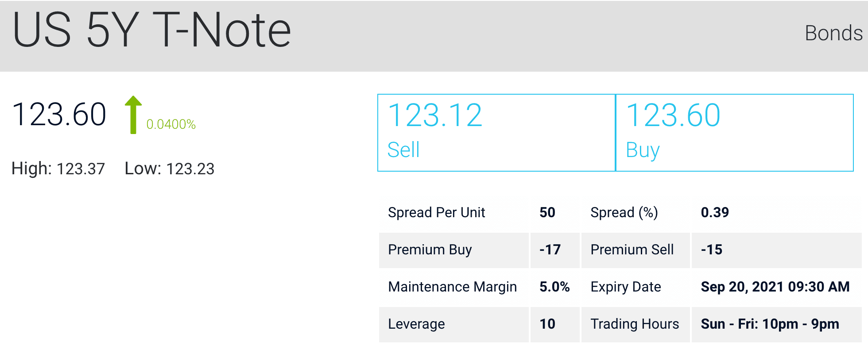Screen dimensions: 868x353
Task: Click the Premium Buy value -17
Action: click(550, 249)
